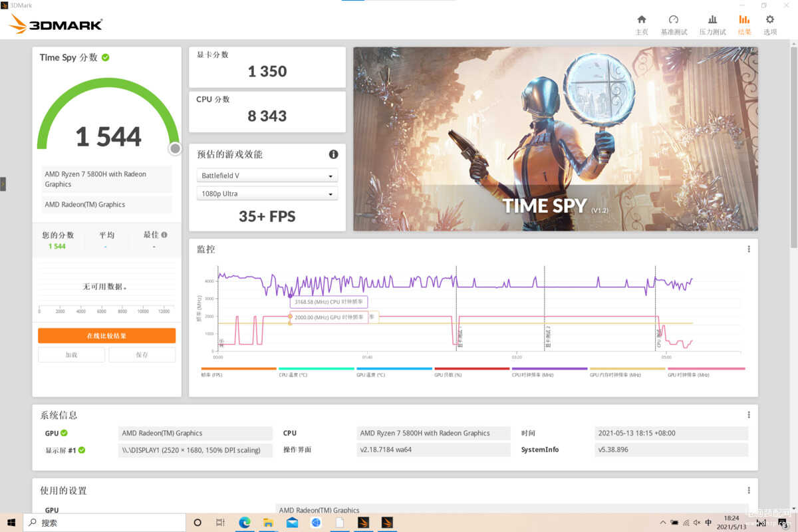Toggle the GPU 负载 (%) legend series
This screenshot has height=532, width=798.
coord(471,372)
